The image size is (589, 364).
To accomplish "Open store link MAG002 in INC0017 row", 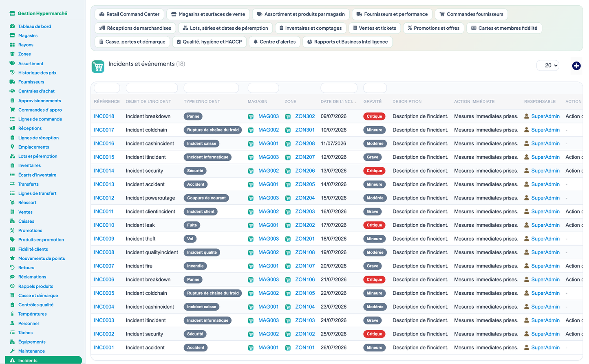I will [x=269, y=130].
